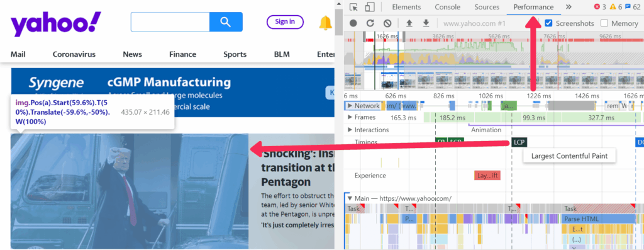Screen dimensions: 644x250
Task: Click the Timings track label
Action: coord(366,142)
